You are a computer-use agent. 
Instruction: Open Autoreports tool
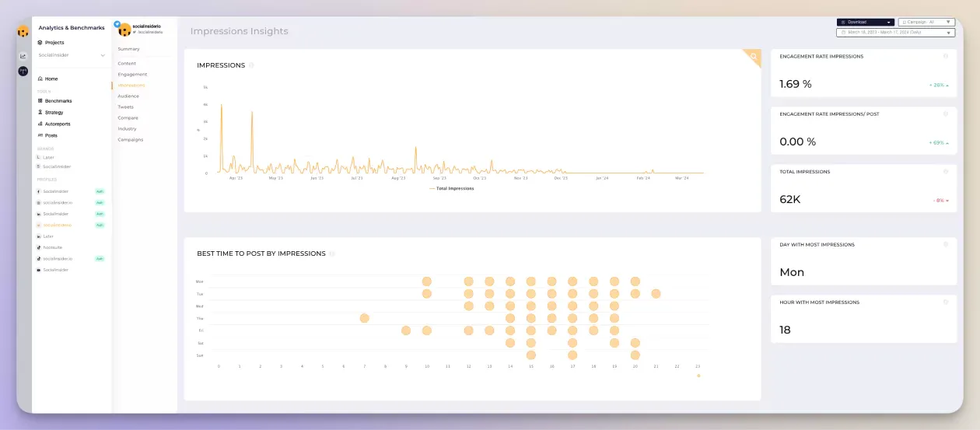54,124
